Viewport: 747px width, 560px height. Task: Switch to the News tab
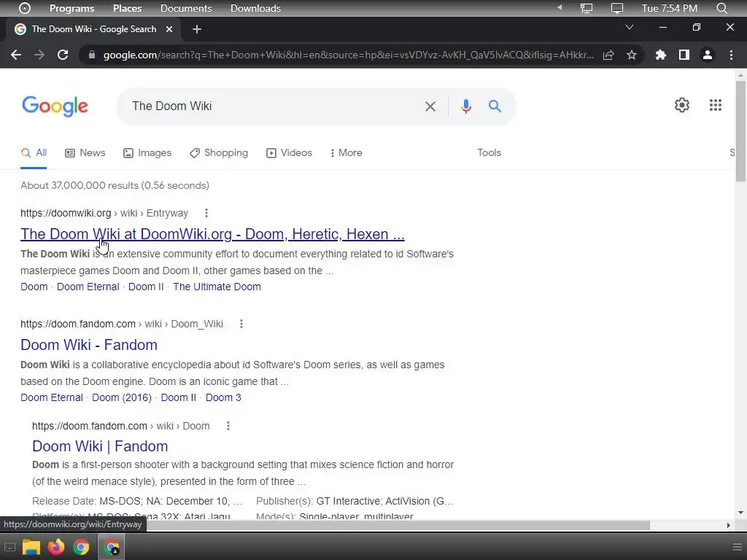pos(85,153)
